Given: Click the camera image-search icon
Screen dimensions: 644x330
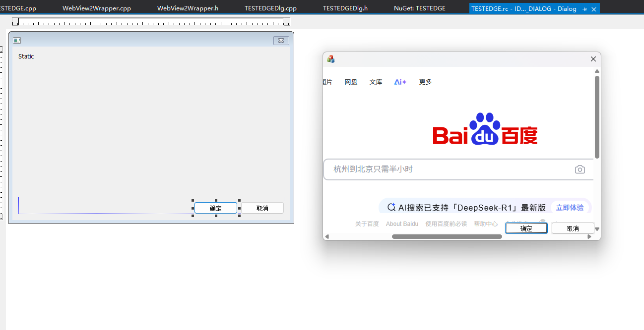Looking at the screenshot, I should click(580, 169).
